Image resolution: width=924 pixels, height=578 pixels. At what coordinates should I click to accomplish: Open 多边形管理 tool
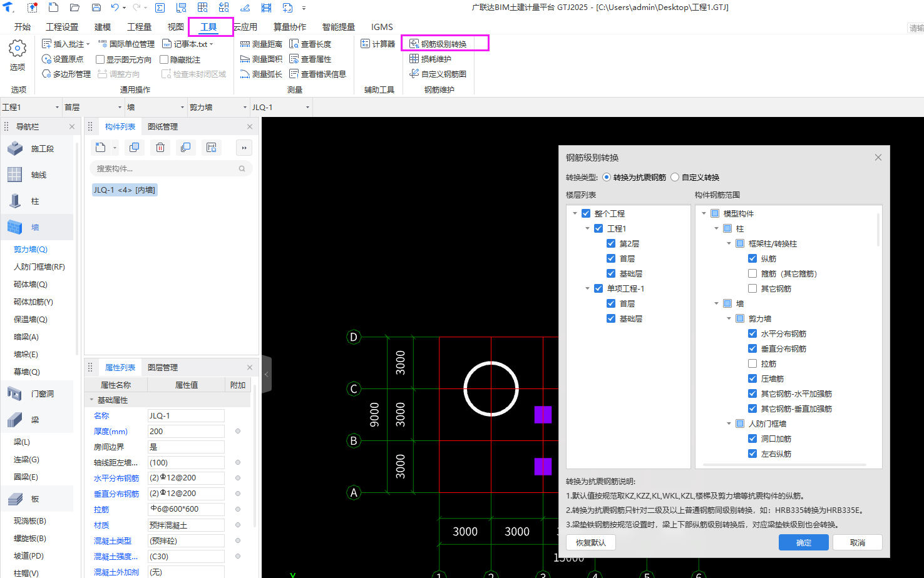66,74
